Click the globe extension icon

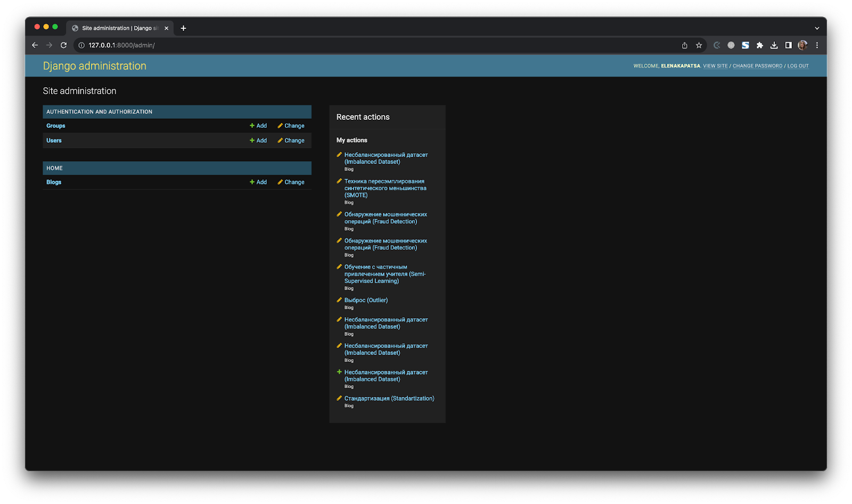[731, 45]
